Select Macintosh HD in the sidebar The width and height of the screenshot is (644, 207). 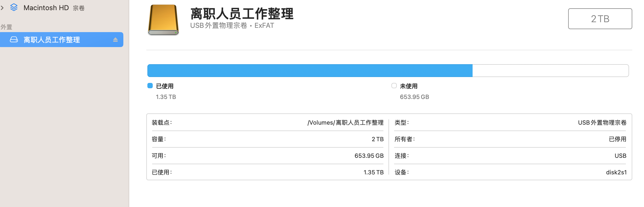pyautogui.click(x=46, y=8)
